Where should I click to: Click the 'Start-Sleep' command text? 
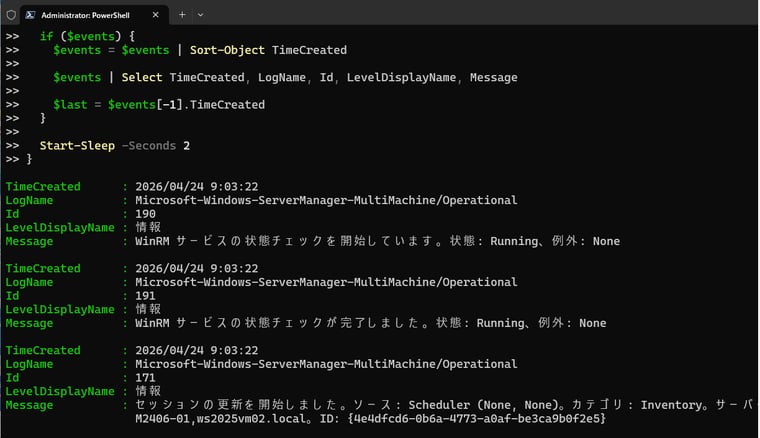[x=78, y=146]
